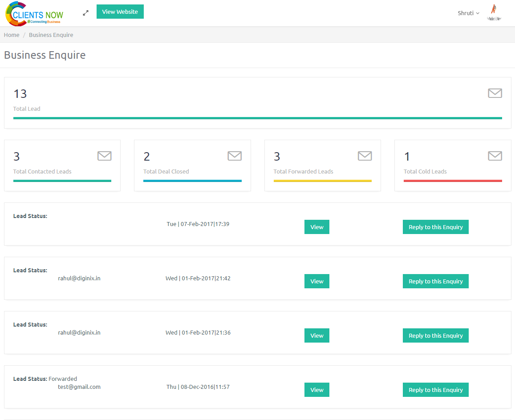Click the envelope icon in Total Cold Leads card
This screenshot has height=420, width=515.
click(495, 156)
